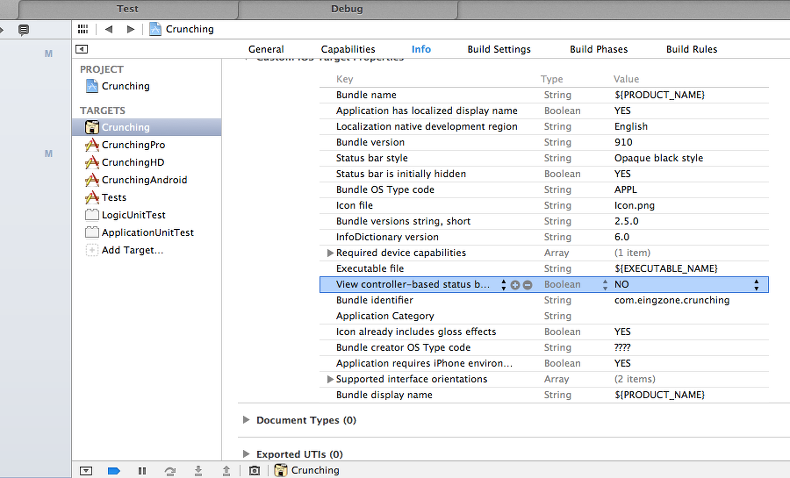Click the Application Category row key

point(385,316)
